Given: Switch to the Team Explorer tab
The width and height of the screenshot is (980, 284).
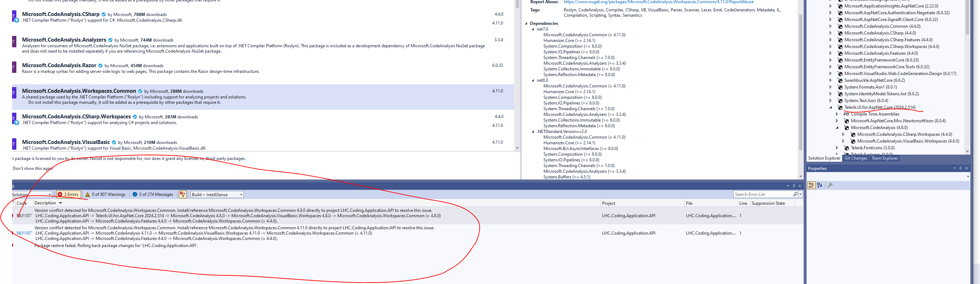Looking at the screenshot, I should 884,158.
